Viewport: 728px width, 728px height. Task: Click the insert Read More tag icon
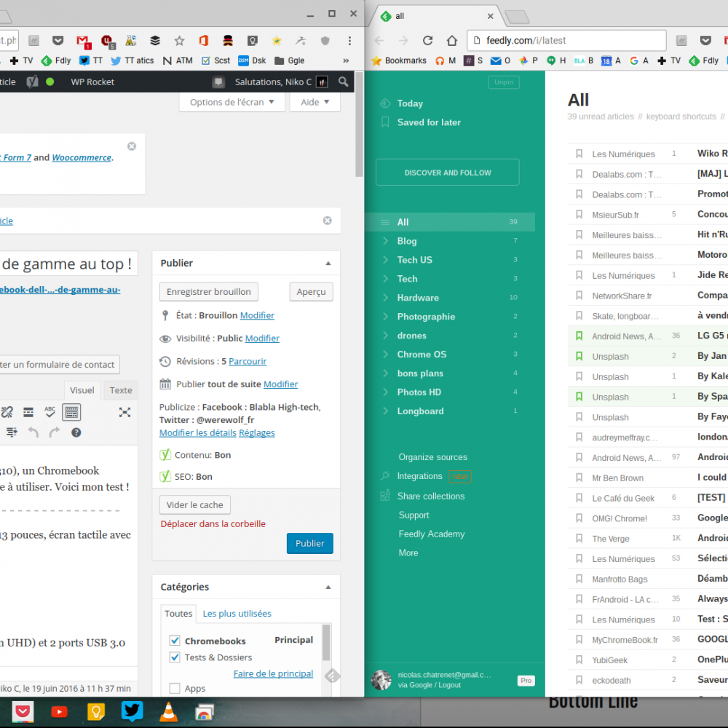[28, 412]
